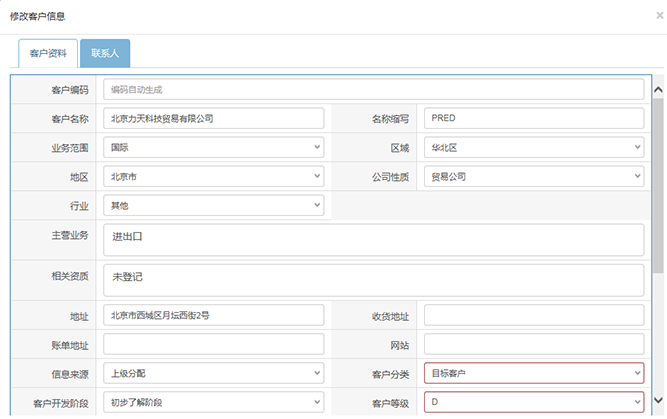Click the scrollbar up arrow
Viewport: 667px width, 419px height.
[x=658, y=89]
